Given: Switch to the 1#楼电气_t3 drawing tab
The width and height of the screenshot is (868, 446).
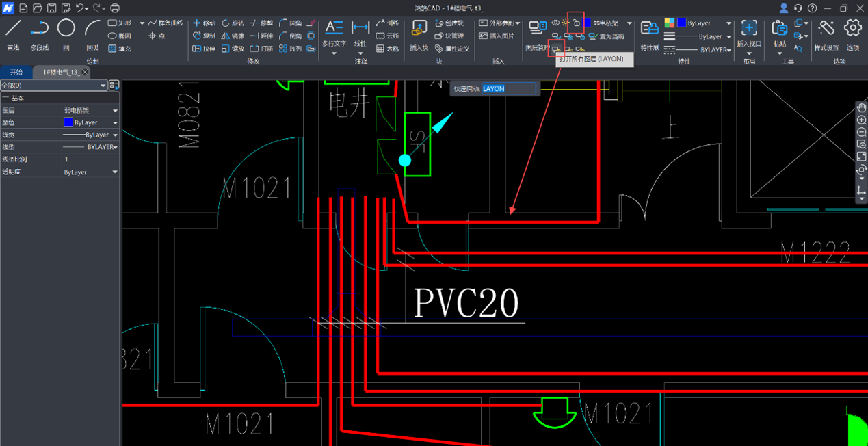Looking at the screenshot, I should [x=60, y=72].
